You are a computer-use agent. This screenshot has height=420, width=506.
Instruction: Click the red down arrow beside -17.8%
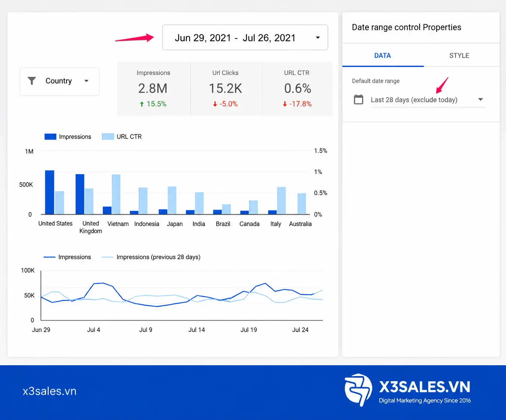point(285,104)
